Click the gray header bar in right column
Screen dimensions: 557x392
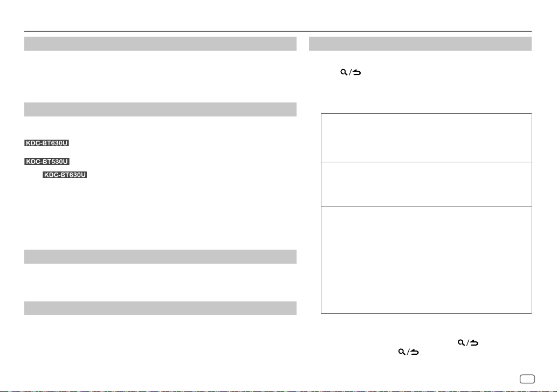click(420, 44)
